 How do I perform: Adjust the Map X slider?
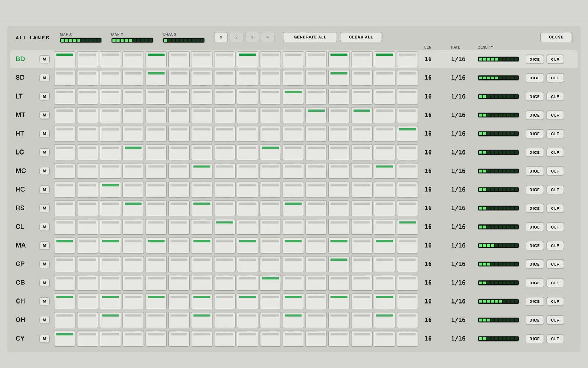(x=81, y=40)
